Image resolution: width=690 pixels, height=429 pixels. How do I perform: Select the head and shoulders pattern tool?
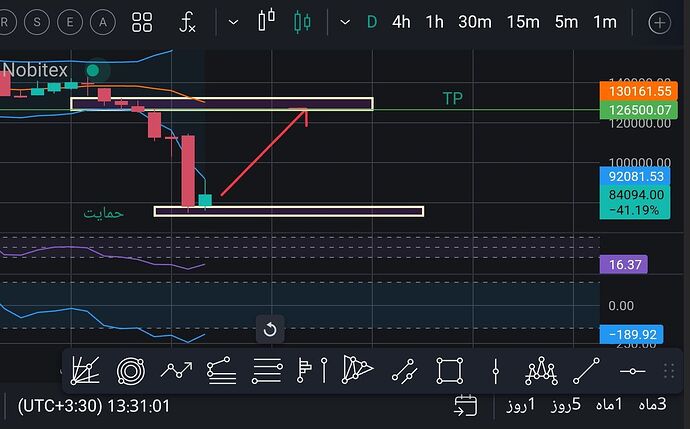[541, 371]
